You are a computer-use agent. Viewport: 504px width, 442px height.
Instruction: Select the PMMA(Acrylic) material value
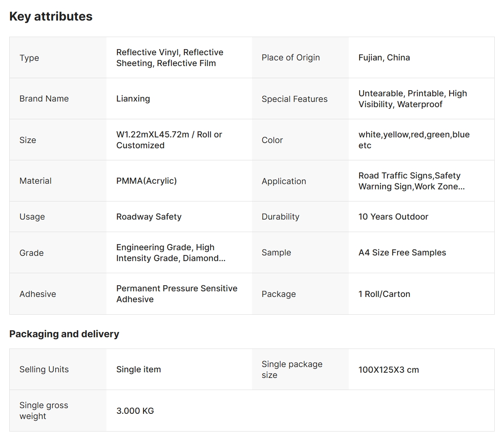pyautogui.click(x=146, y=181)
